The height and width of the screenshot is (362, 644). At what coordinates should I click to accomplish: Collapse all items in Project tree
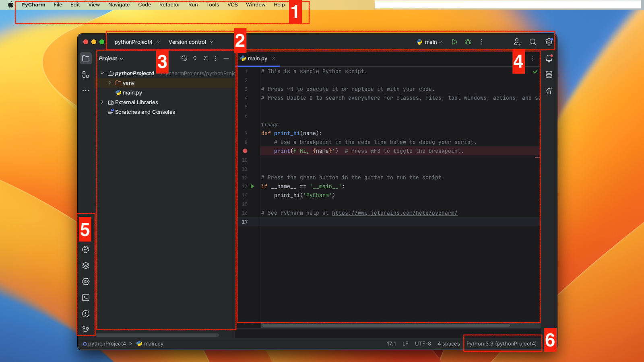pyautogui.click(x=205, y=58)
